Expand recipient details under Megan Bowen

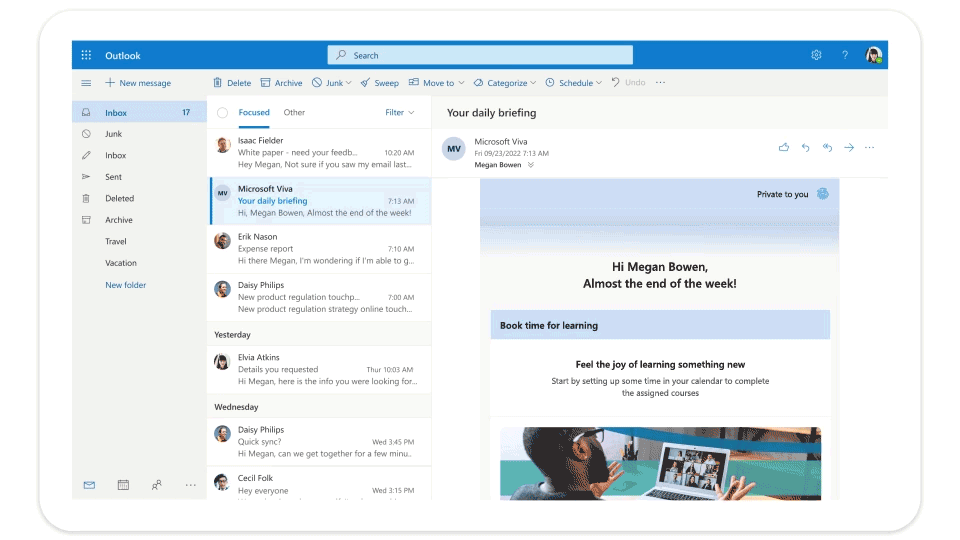[x=531, y=165]
